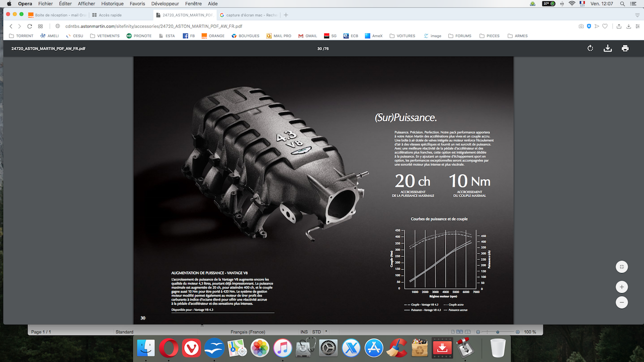The height and width of the screenshot is (362, 644).
Task: Open Opera Easy Setup sliders icon
Action: point(637,26)
